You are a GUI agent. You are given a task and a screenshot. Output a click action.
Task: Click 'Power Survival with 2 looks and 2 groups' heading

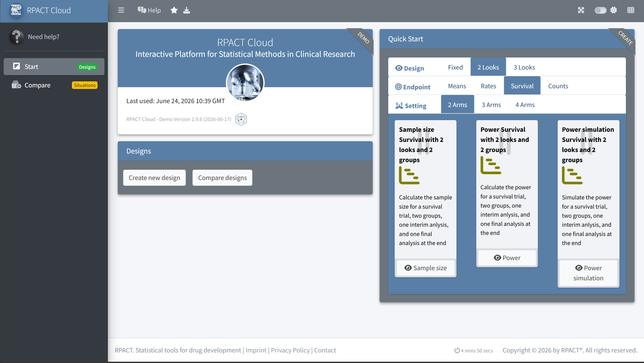click(505, 140)
